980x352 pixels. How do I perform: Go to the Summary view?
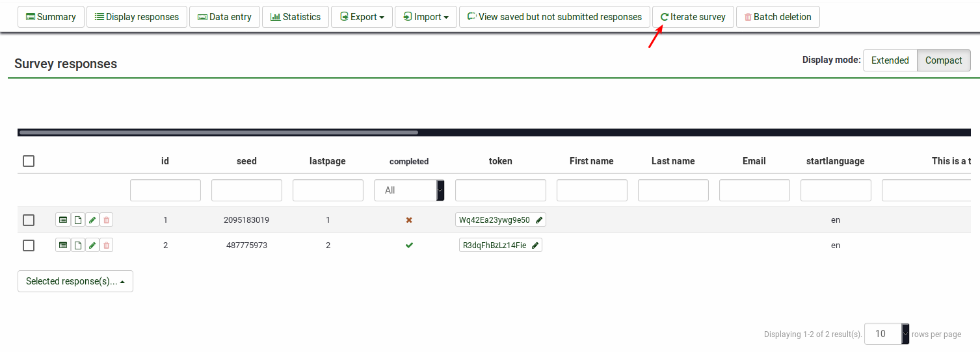[x=51, y=17]
